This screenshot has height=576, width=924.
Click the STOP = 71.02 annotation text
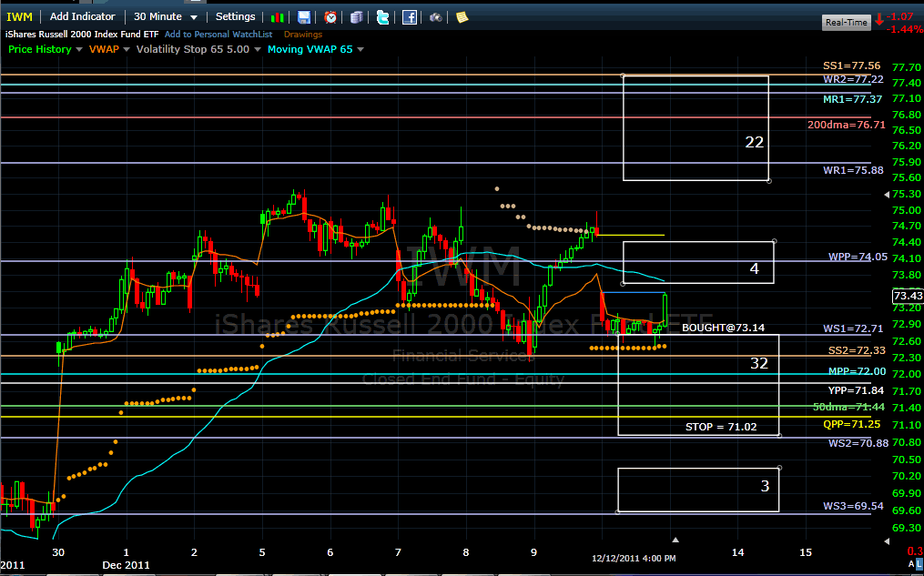click(x=721, y=427)
